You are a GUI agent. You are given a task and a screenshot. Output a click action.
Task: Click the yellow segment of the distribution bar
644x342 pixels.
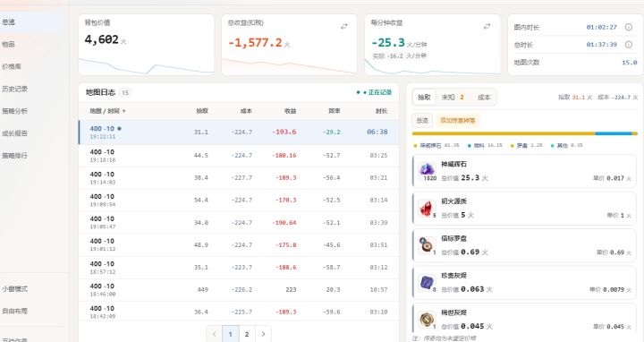[x=504, y=133]
